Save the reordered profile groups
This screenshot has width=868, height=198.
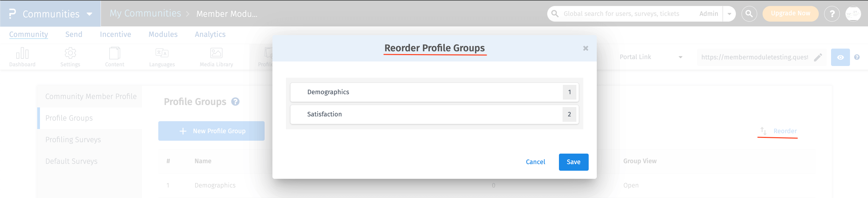[573, 162]
